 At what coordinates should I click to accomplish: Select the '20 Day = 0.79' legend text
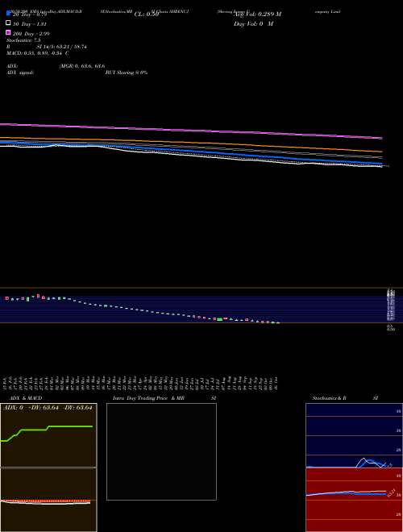[x=30, y=15]
